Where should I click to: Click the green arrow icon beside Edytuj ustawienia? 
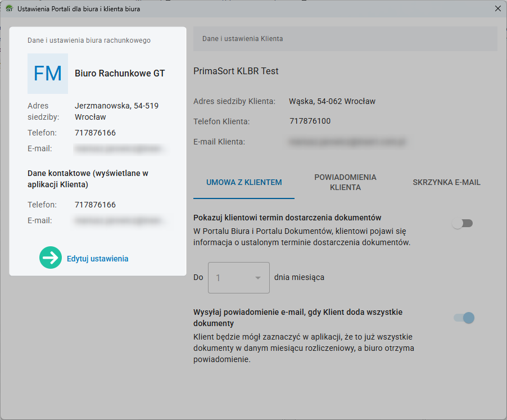[51, 258]
